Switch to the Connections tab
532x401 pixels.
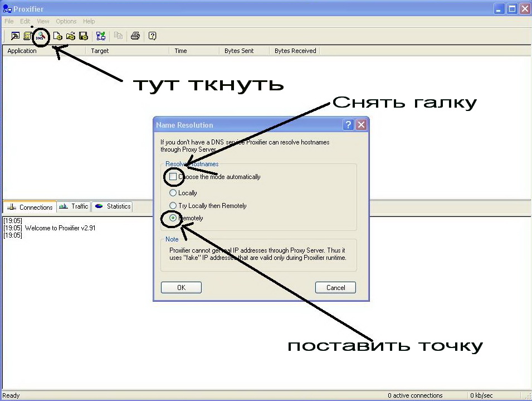[30, 207]
